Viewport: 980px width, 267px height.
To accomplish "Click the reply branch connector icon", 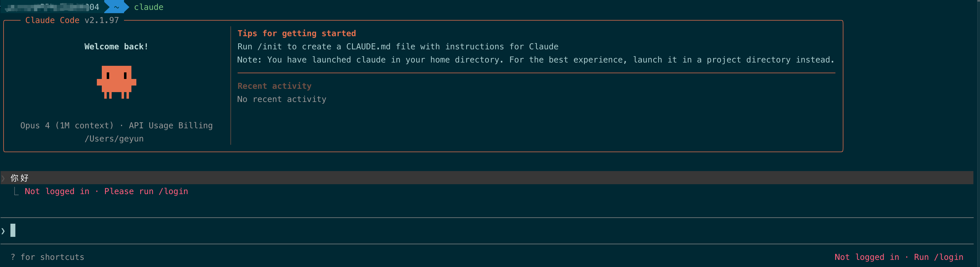I will click(x=16, y=191).
